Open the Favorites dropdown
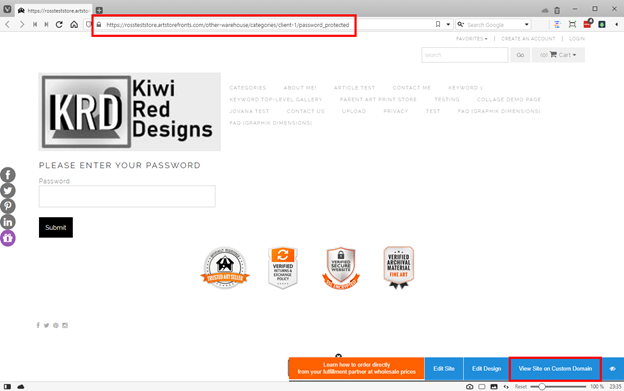This screenshot has height=391, width=624. [472, 39]
